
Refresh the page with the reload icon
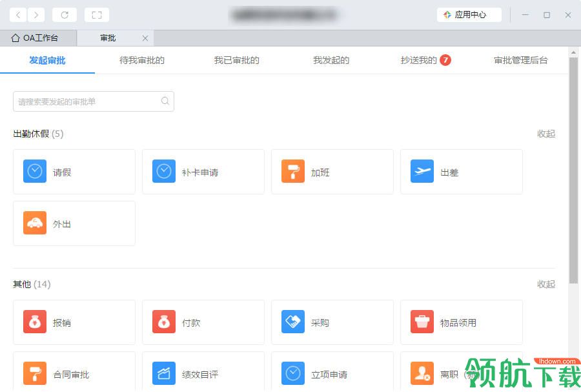coord(65,15)
